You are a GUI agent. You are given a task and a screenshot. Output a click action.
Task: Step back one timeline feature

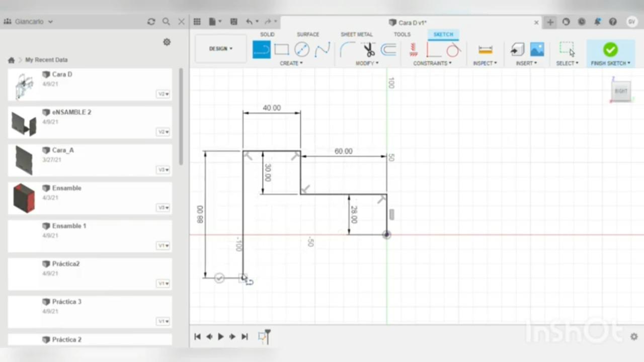209,336
